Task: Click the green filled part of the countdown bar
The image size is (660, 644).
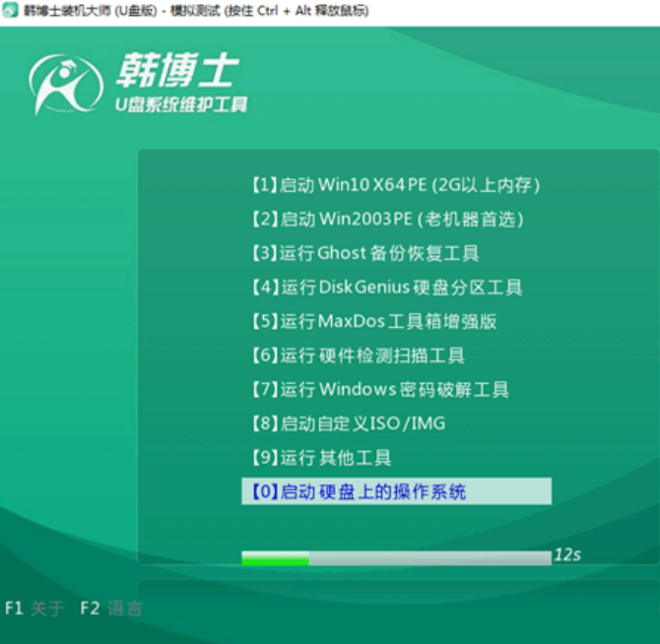Action: click(275, 558)
